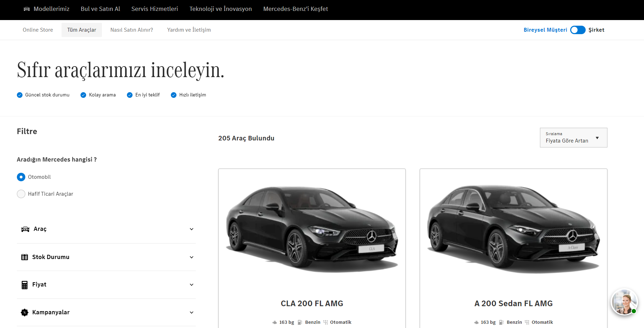Click the checkmark icon beside En iyi teklif
This screenshot has width=644, height=328.
[130, 95]
